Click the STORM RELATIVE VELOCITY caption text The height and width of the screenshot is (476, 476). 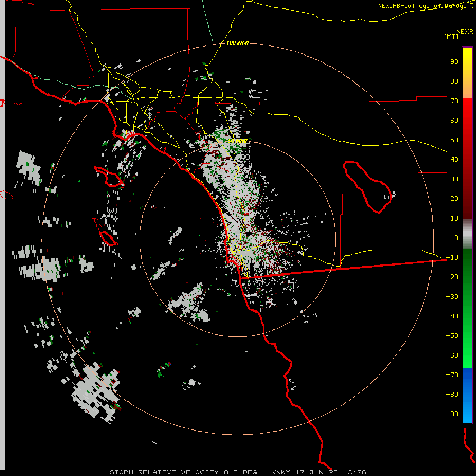click(x=164, y=472)
